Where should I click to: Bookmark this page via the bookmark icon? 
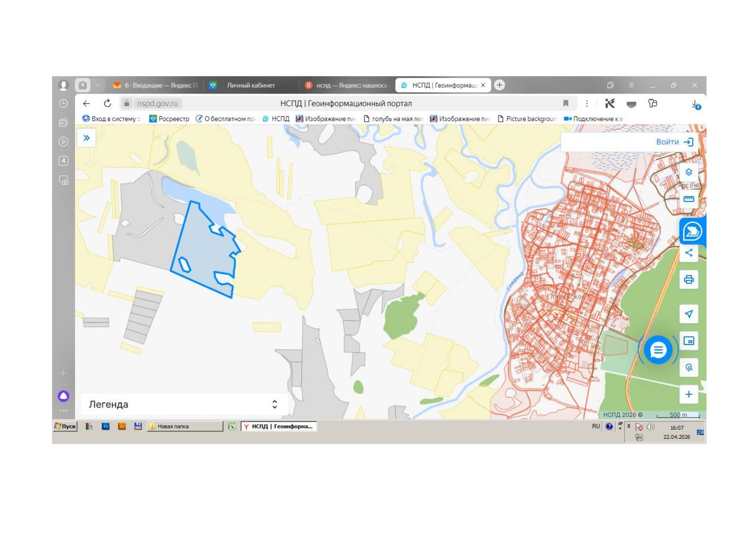[x=565, y=103]
